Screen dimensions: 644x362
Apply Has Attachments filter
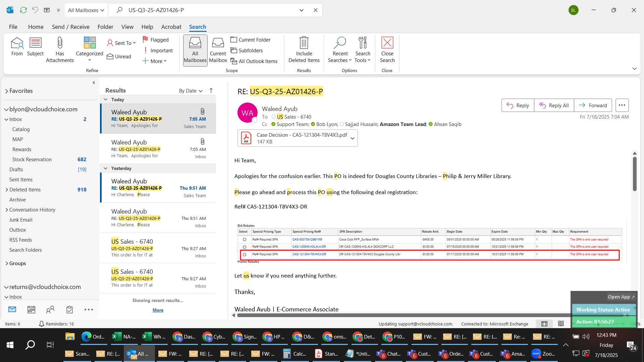coord(60,50)
